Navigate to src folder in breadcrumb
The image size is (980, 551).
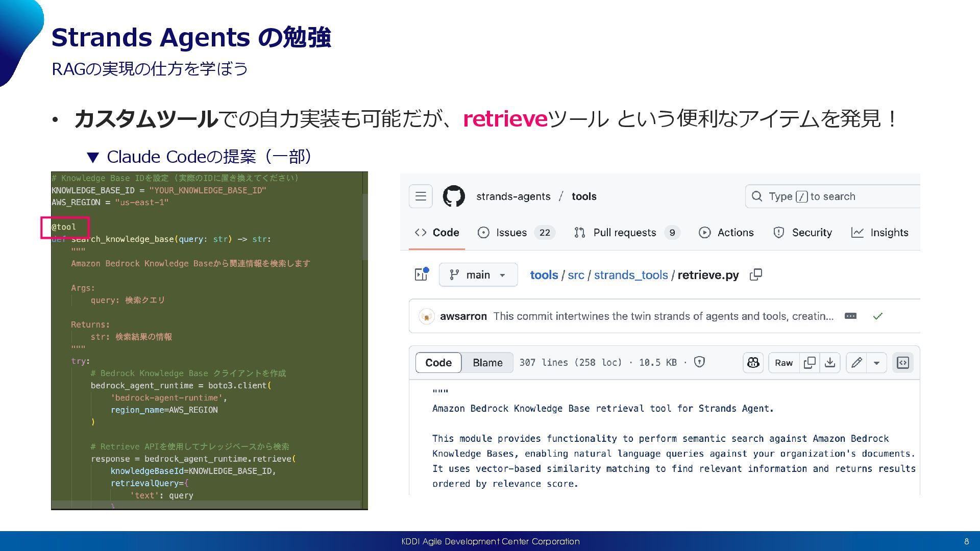pos(576,275)
